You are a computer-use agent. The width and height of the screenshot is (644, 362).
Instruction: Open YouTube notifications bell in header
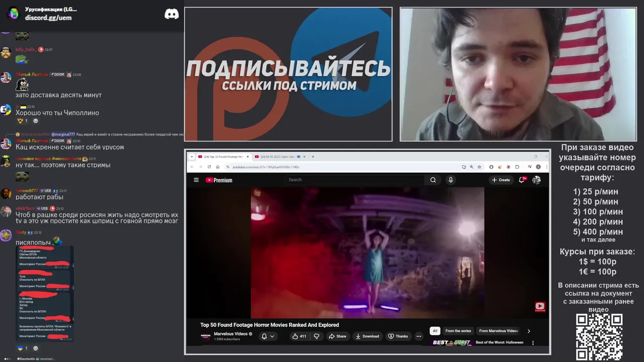point(522,180)
